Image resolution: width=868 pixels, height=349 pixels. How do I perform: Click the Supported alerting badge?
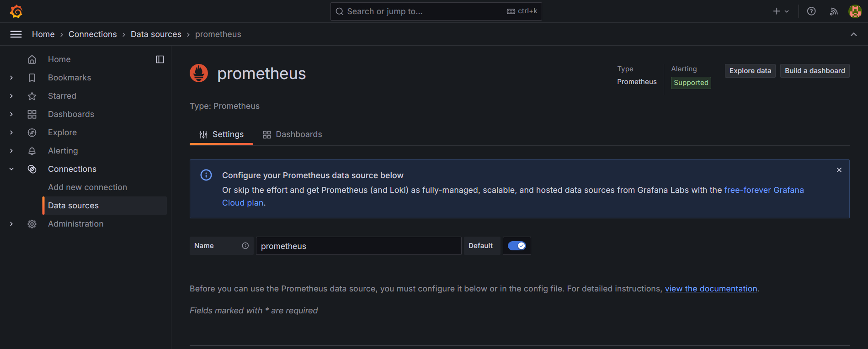pos(691,83)
